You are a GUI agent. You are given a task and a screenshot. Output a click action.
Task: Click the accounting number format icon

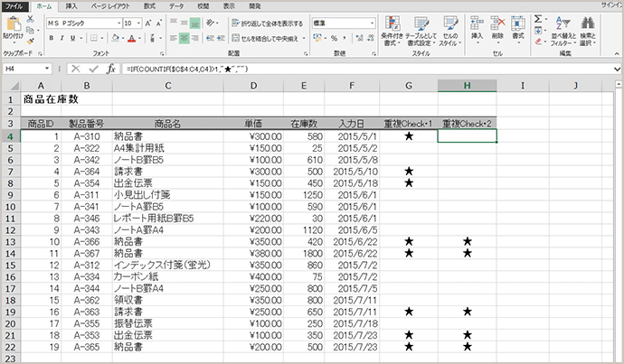pyautogui.click(x=317, y=38)
